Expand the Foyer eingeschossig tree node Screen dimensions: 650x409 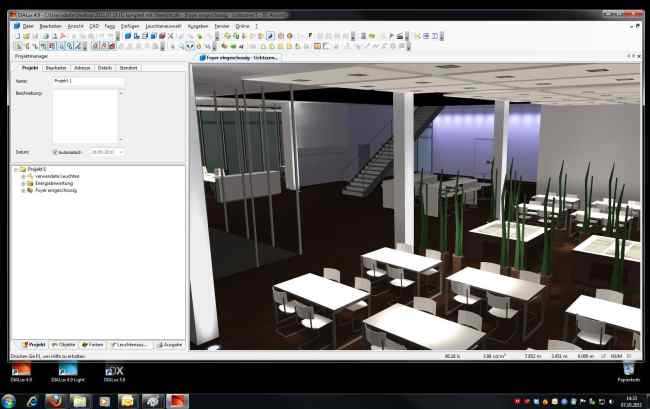24,190
